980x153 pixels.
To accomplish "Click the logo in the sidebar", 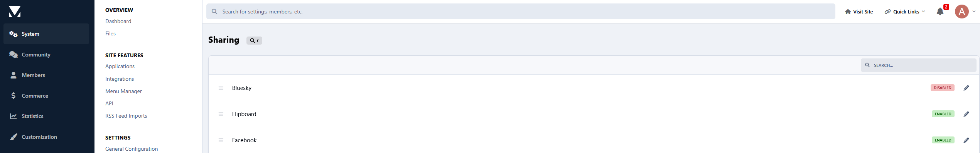I will click(x=15, y=12).
